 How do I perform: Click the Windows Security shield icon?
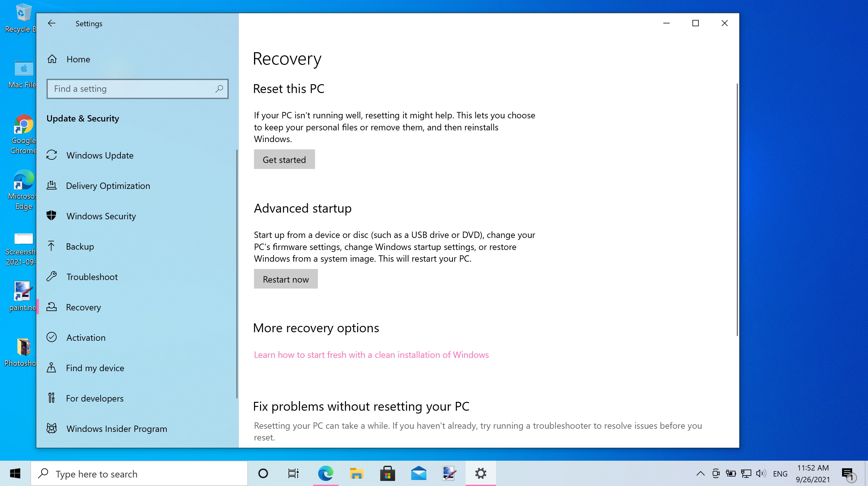pos(53,215)
